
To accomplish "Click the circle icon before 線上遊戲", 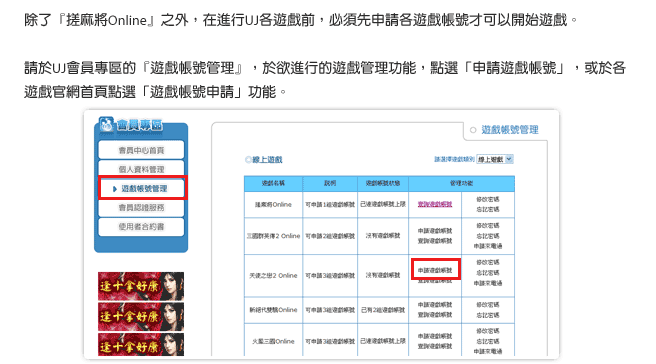I will click(x=248, y=160).
